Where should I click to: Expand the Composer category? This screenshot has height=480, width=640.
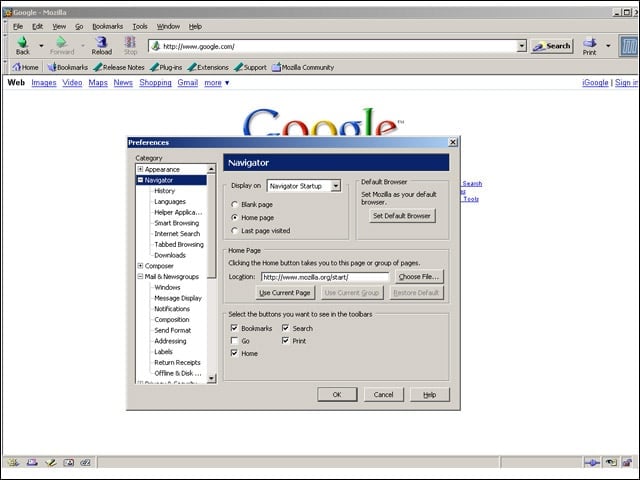click(x=140, y=266)
